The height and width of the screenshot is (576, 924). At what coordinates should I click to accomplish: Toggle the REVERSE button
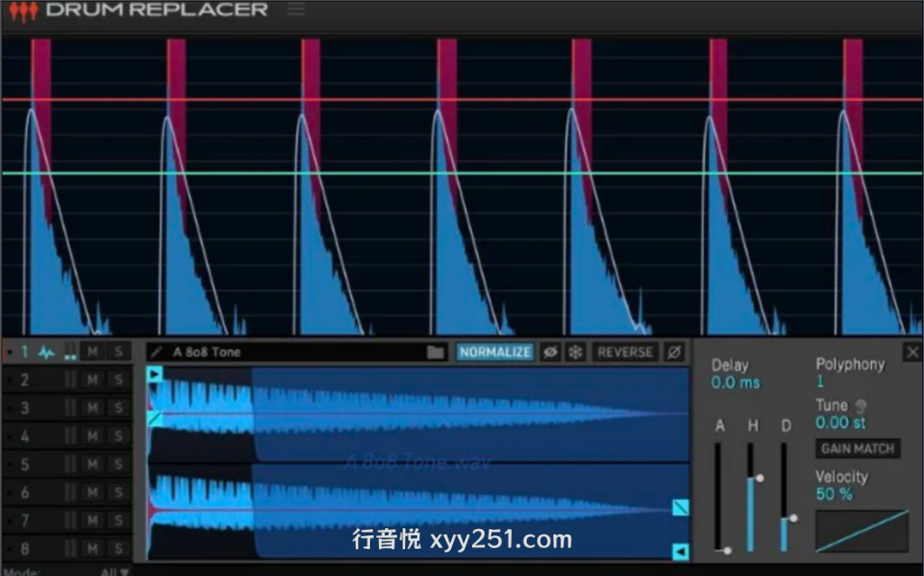[625, 353]
